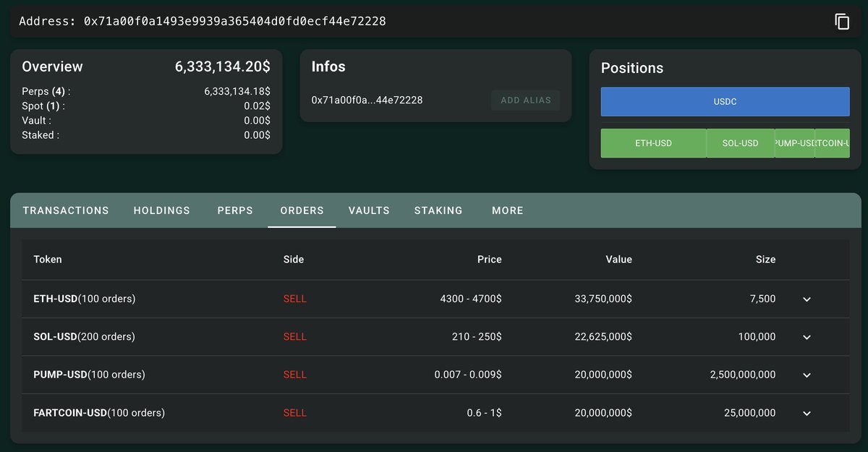Click the Value column header
The image size is (868, 452).
coord(618,259)
